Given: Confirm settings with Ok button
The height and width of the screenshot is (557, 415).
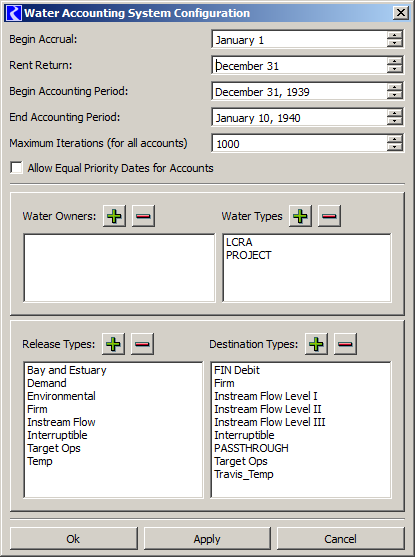Looking at the screenshot, I should [x=74, y=539].
